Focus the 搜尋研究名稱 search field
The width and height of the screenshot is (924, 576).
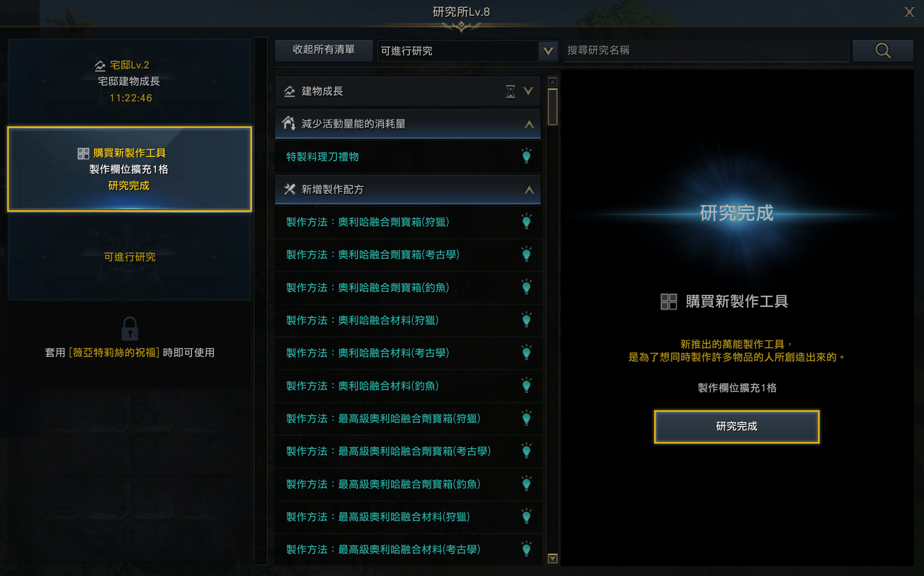click(706, 51)
